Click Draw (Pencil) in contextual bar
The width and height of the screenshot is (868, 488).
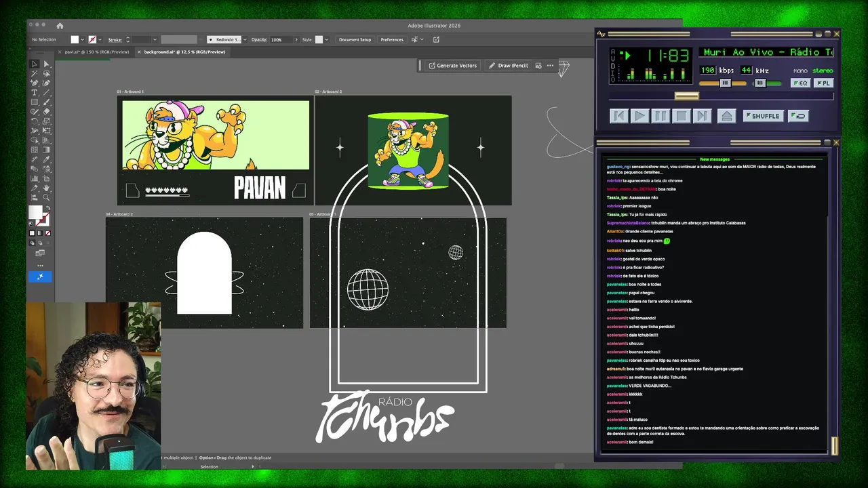point(509,66)
